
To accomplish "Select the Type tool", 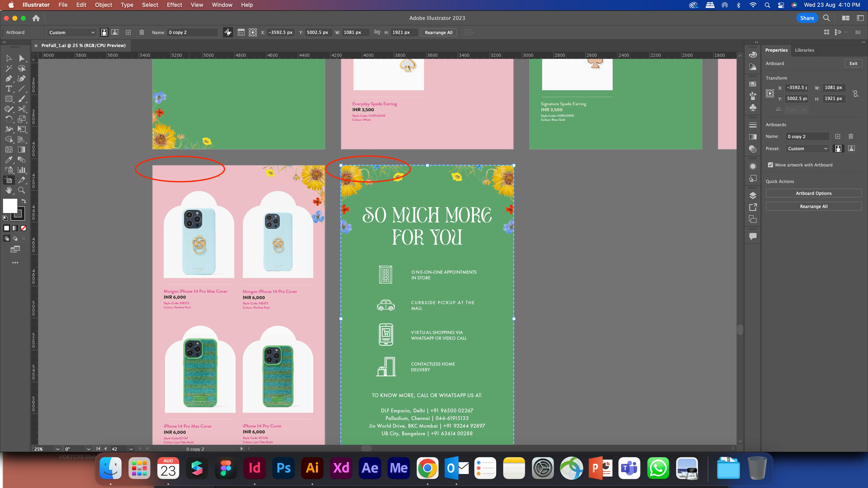I will pos(9,89).
